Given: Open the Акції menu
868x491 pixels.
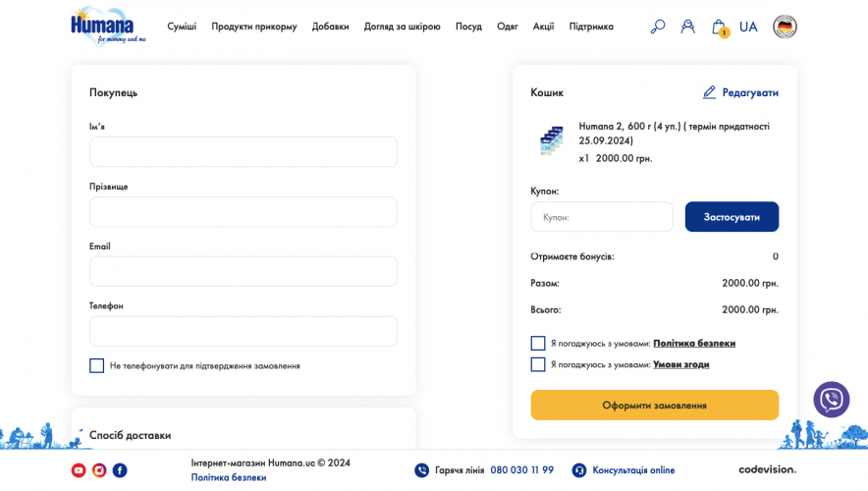Looking at the screenshot, I should (x=543, y=27).
